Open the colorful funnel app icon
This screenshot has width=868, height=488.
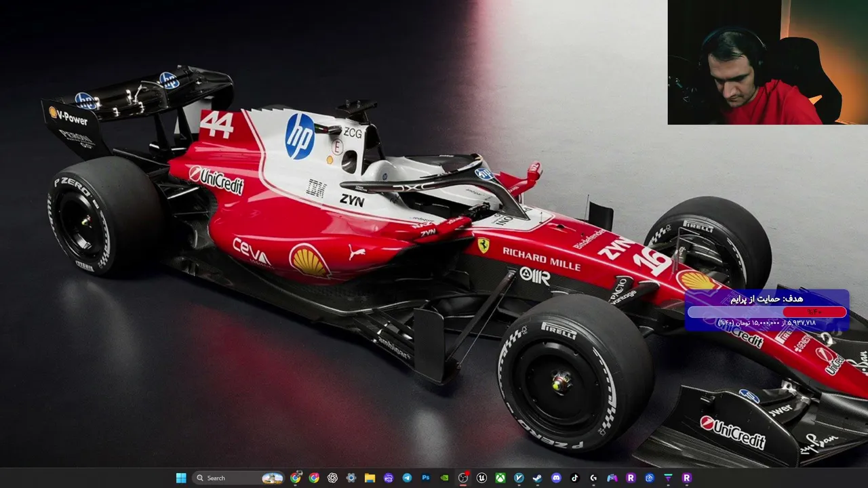(x=668, y=478)
